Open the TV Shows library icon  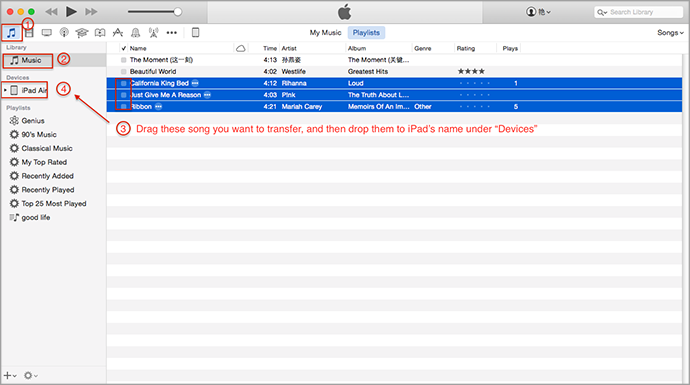point(47,33)
